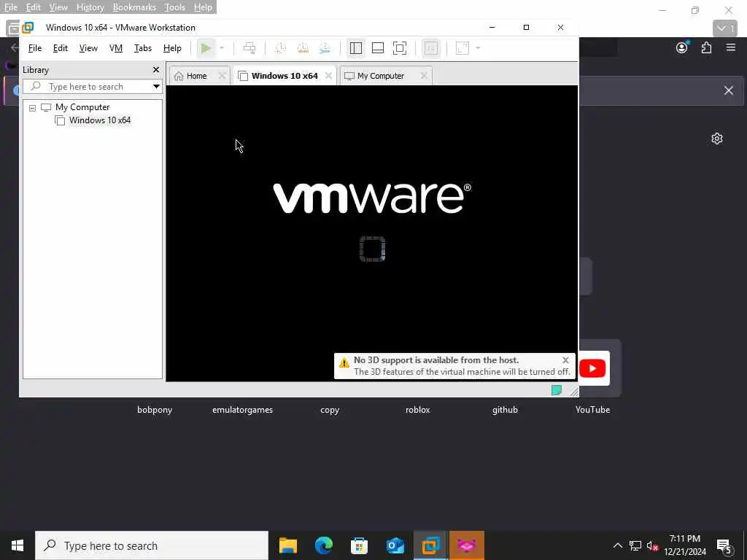Open the Firefox list all tabs dropdown
Screen dimensions: 747x560
[724, 28]
